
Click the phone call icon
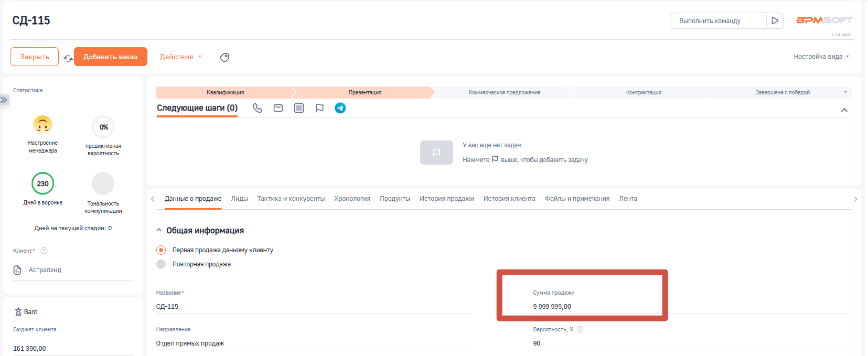pyautogui.click(x=258, y=108)
